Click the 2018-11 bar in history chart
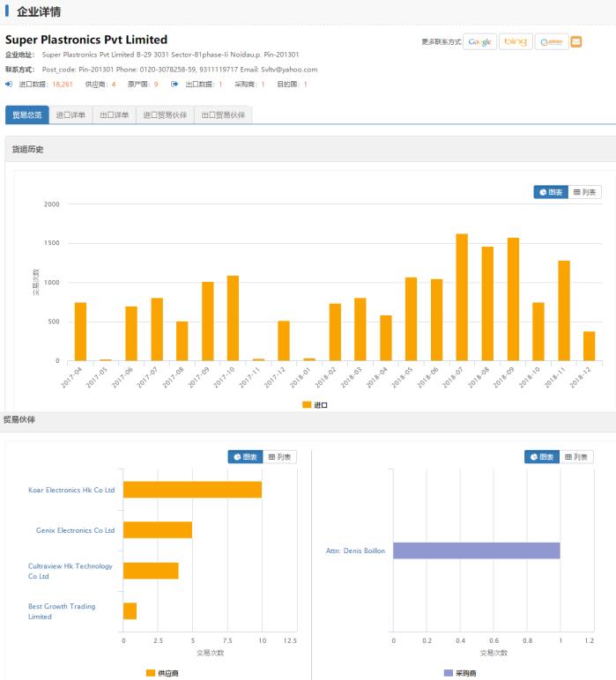616x680 pixels. [564, 311]
